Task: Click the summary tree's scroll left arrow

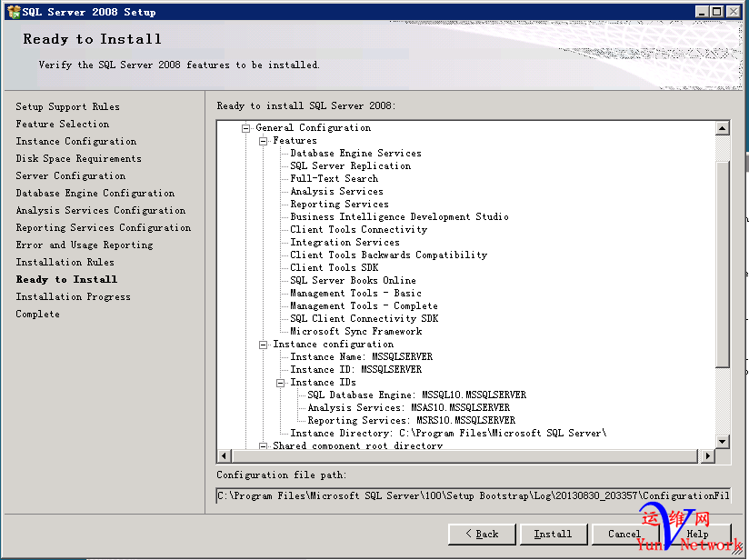Action: (x=224, y=455)
